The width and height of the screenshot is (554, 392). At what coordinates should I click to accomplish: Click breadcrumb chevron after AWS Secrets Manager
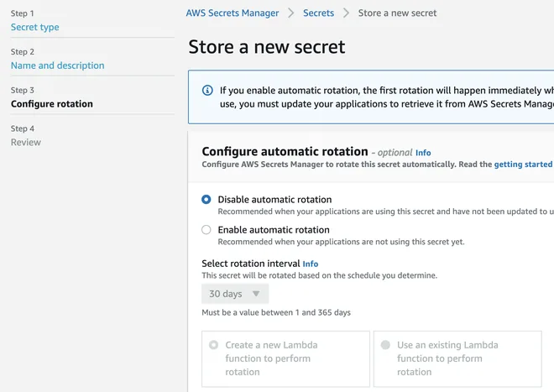290,13
